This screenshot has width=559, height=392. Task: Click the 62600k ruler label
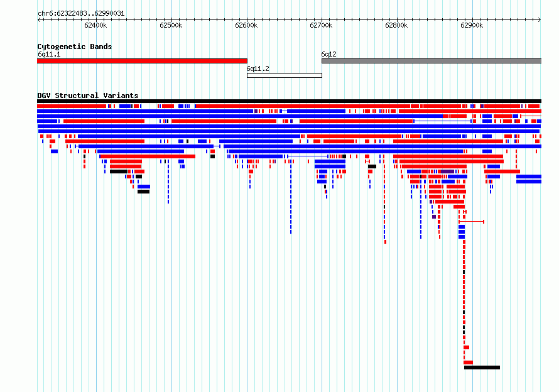click(246, 25)
